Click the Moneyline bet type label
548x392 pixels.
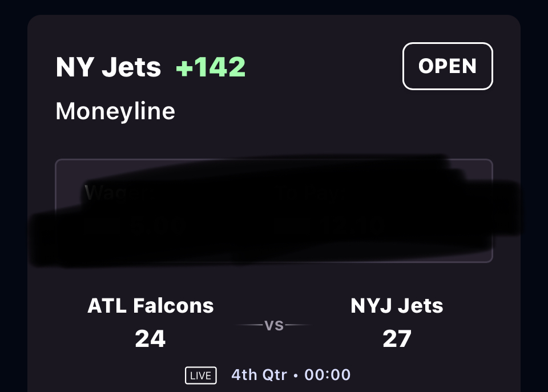[x=115, y=111]
